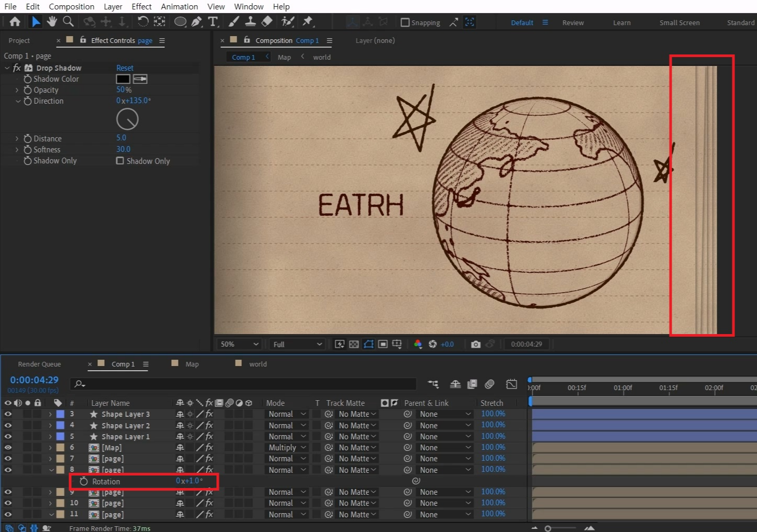This screenshot has height=532, width=757.
Task: Open the Animation menu
Action: coord(180,6)
